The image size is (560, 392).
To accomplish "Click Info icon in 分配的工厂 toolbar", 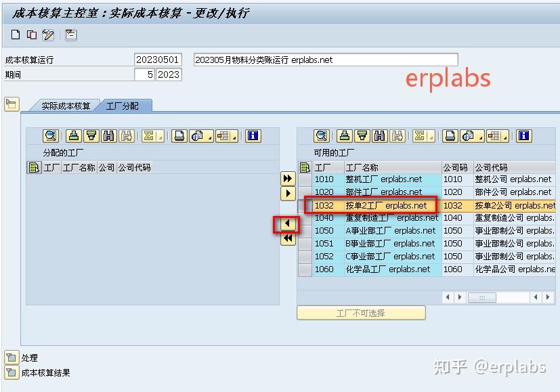I will point(253,135).
